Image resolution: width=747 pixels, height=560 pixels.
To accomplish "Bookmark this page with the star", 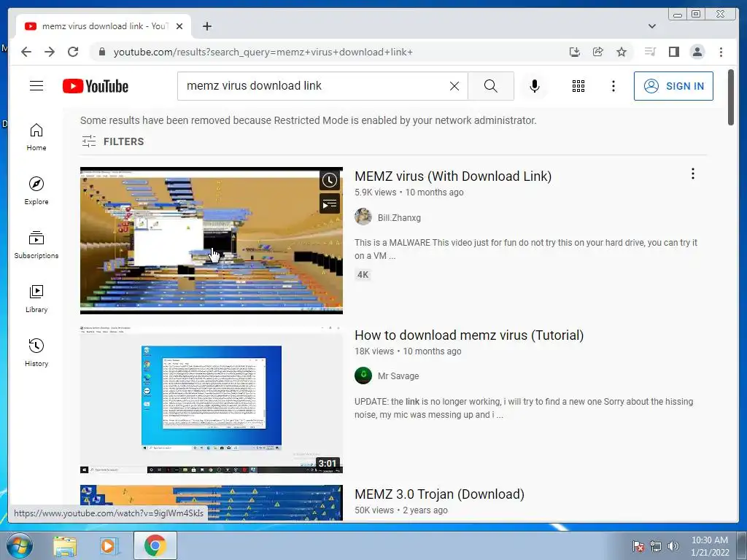I will point(622,52).
